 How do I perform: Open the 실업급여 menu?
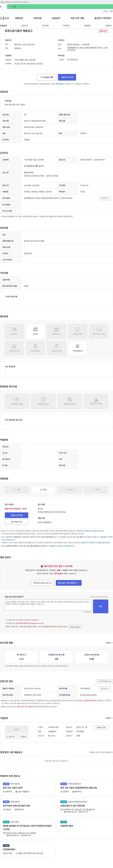coord(56,18)
